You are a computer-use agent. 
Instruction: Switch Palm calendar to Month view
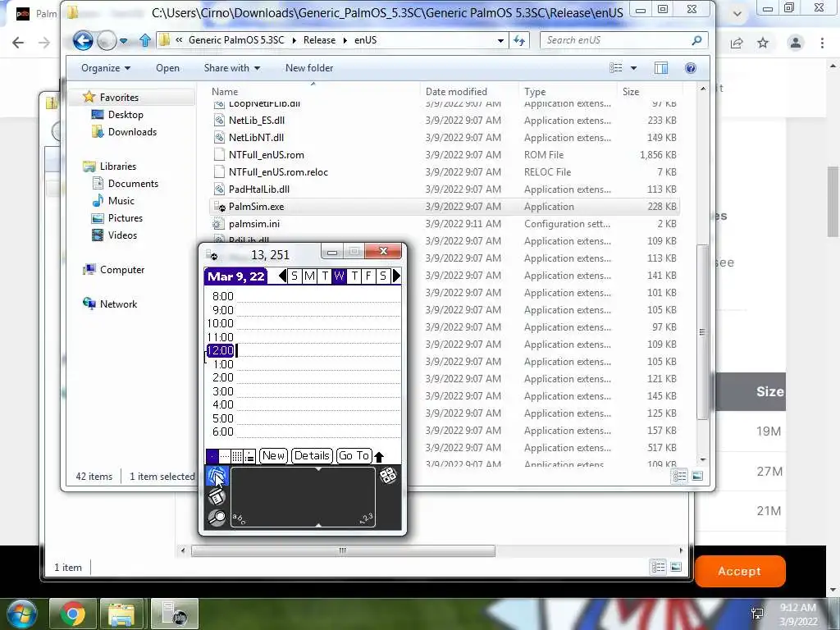pyautogui.click(x=237, y=456)
